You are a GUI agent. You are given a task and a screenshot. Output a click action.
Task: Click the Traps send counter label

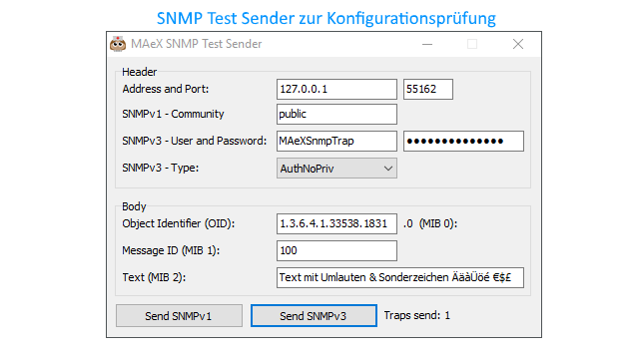pyautogui.click(x=417, y=315)
